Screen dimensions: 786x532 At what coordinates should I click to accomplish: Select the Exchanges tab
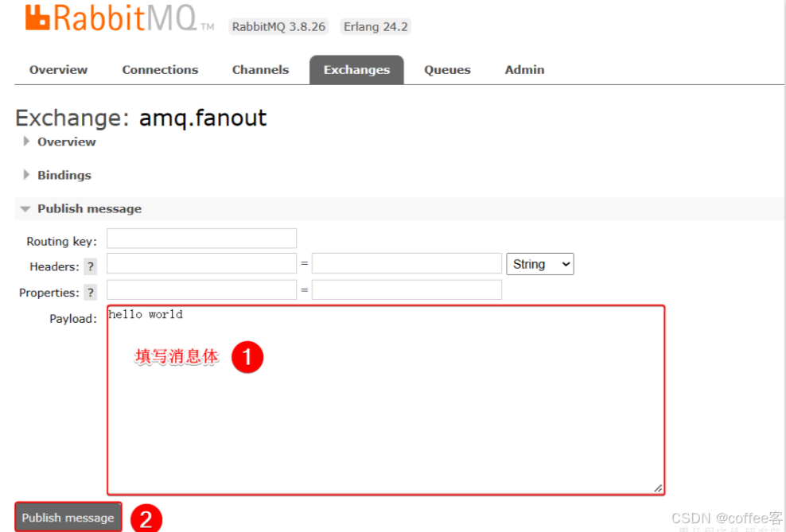point(356,70)
